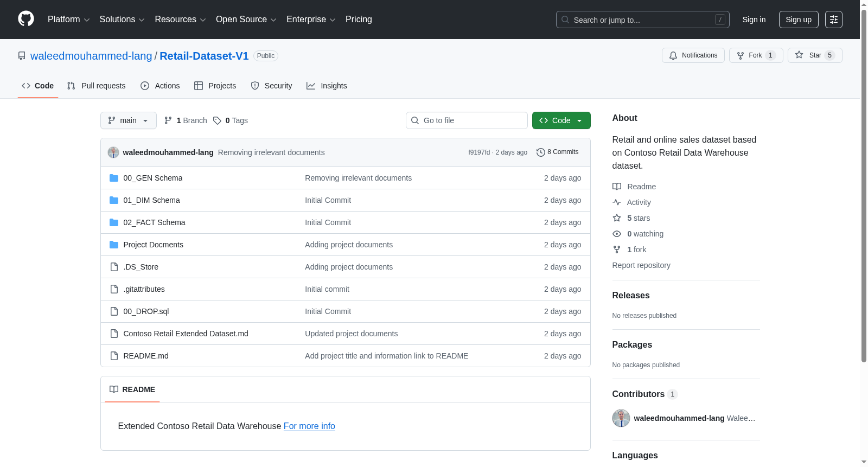Click the .gitattributes file icon

point(114,289)
